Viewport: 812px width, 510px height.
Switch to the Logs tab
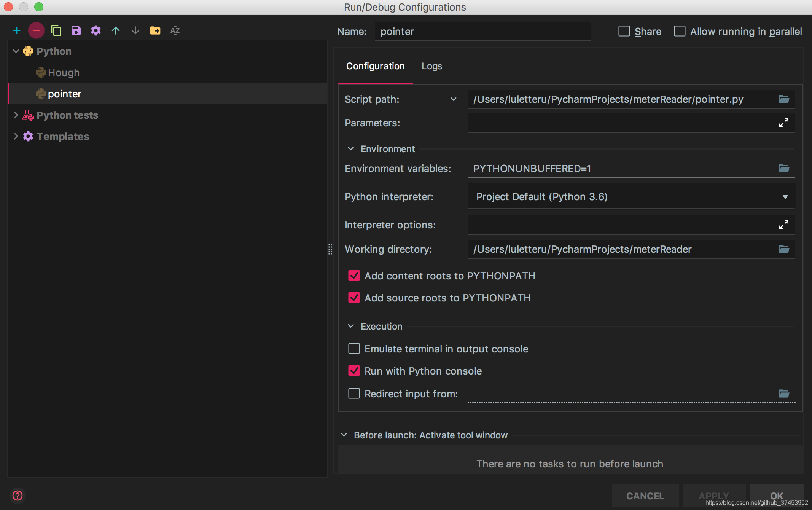432,66
